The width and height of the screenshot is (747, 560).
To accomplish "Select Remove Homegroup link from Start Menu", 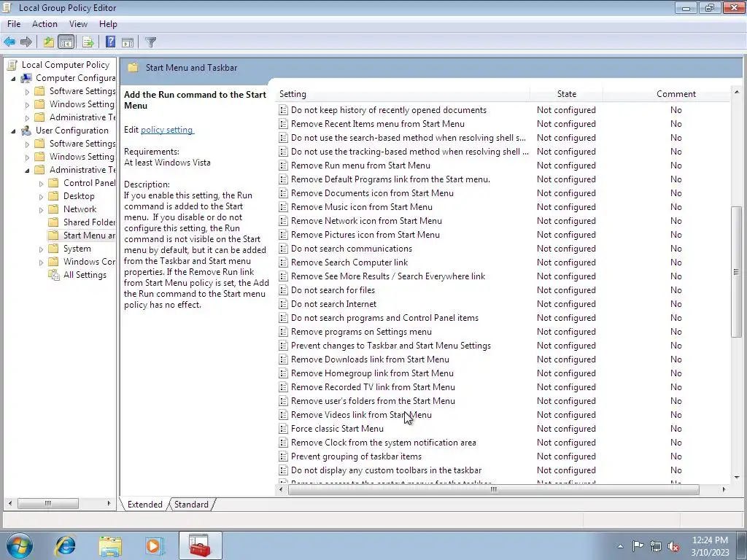I will 372,373.
